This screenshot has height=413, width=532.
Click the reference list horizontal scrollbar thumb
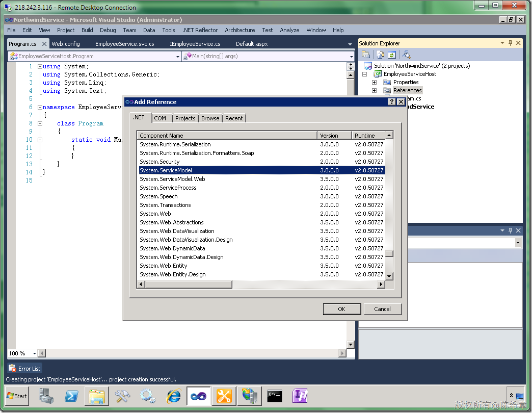(189, 285)
